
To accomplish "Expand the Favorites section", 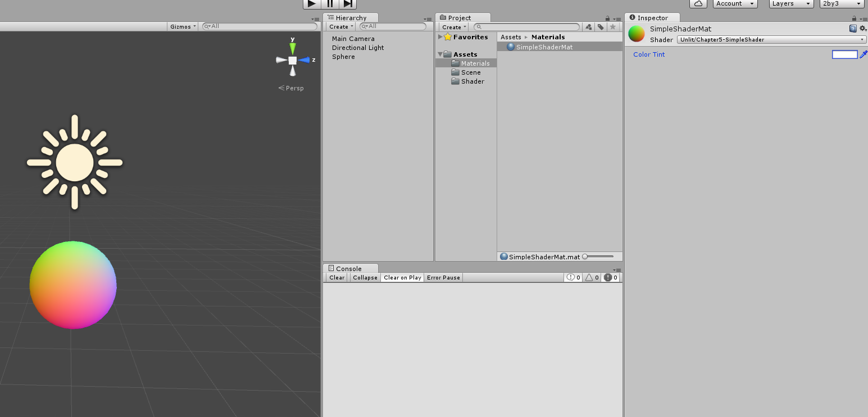I will pyautogui.click(x=440, y=36).
